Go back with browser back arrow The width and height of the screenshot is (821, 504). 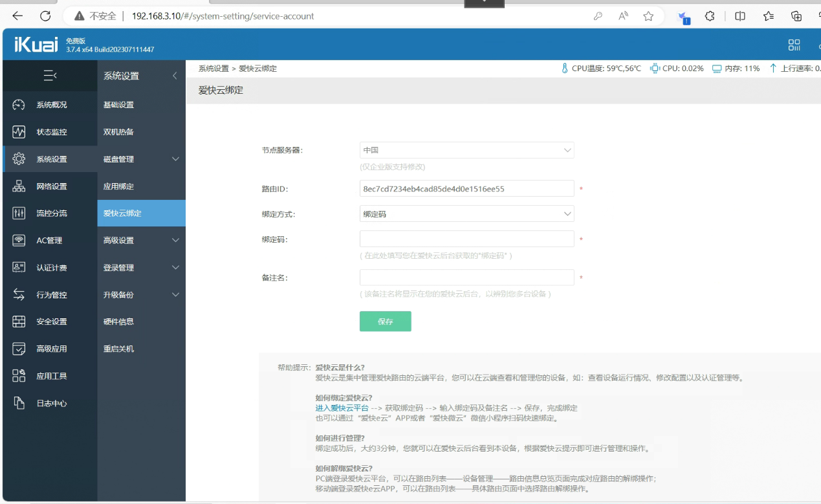pyautogui.click(x=17, y=16)
